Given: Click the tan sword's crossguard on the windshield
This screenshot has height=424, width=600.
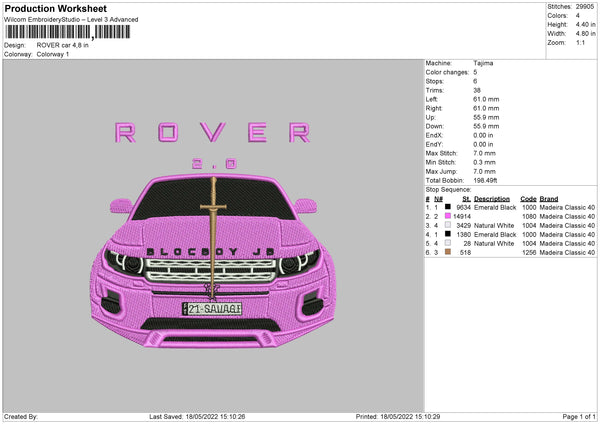Looking at the screenshot, I should point(213,207).
